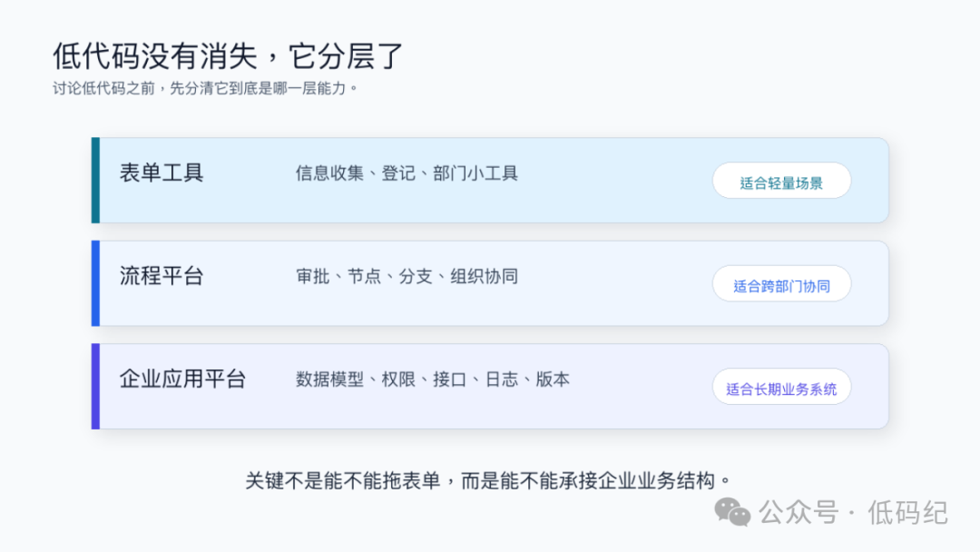Click the WeChat logo icon in watermark
This screenshot has width=980, height=552.
pyautogui.click(x=732, y=513)
